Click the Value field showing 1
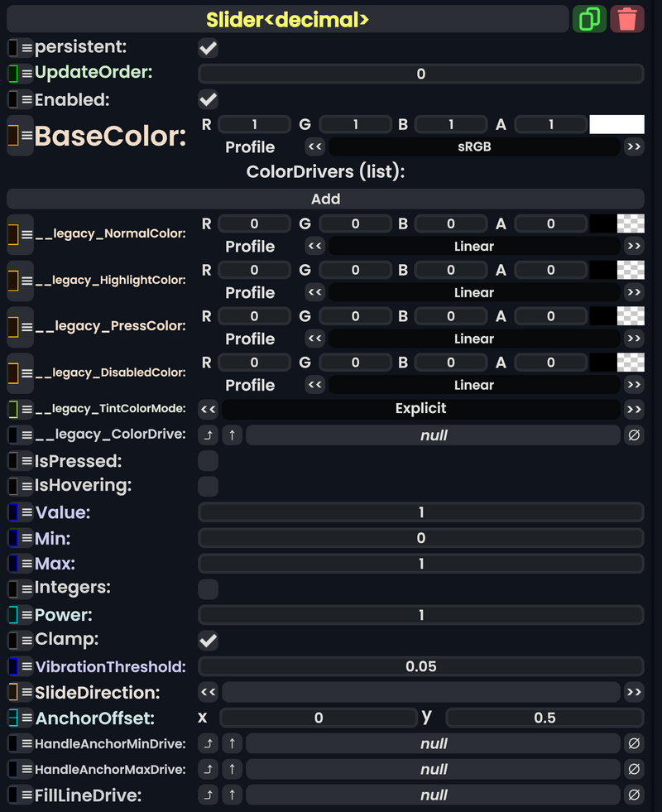The height and width of the screenshot is (812, 662). point(420,512)
